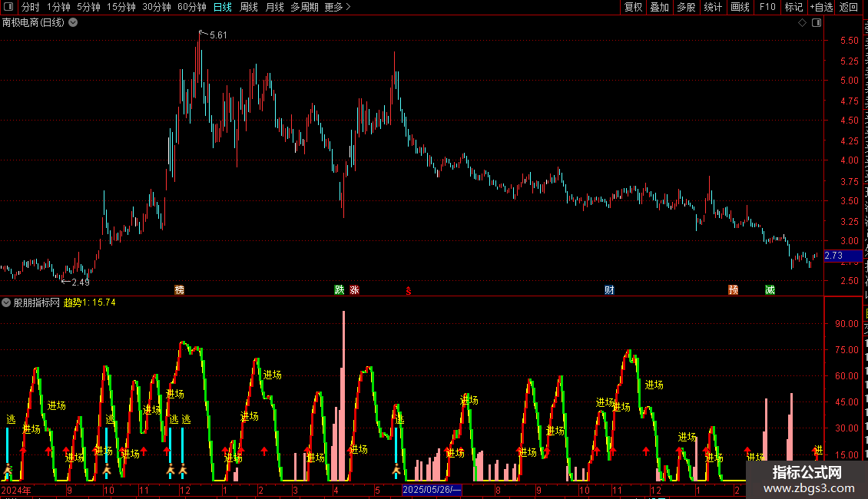
Task: Activate 画线 drawing tools button
Action: coord(740,7)
